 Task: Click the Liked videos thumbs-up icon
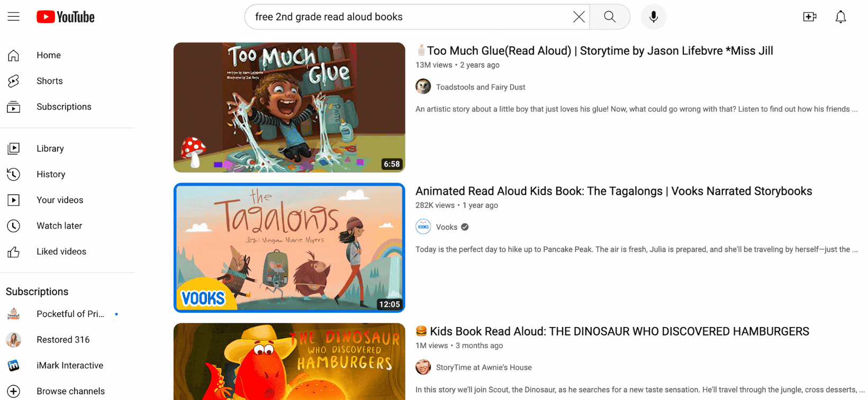coord(14,252)
